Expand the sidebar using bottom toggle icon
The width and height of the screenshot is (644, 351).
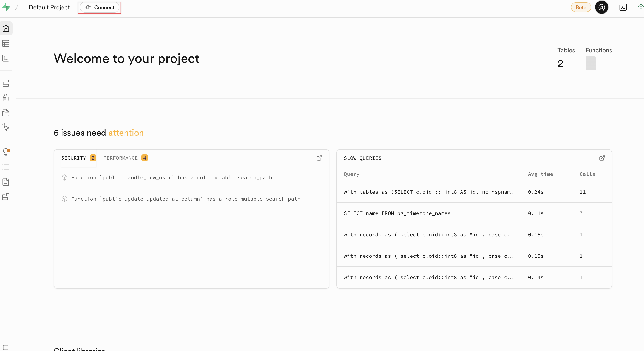6,348
